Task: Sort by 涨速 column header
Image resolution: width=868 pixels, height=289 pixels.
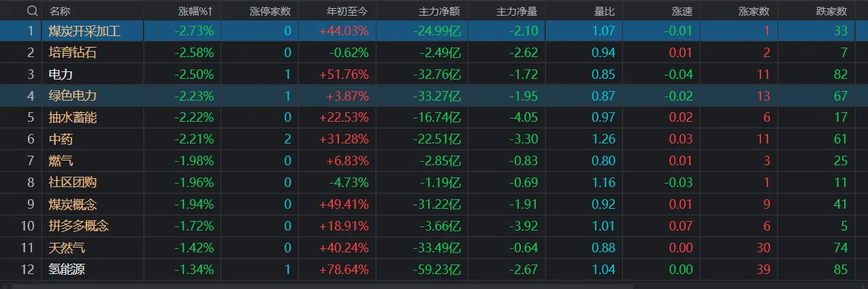Action: tap(681, 11)
